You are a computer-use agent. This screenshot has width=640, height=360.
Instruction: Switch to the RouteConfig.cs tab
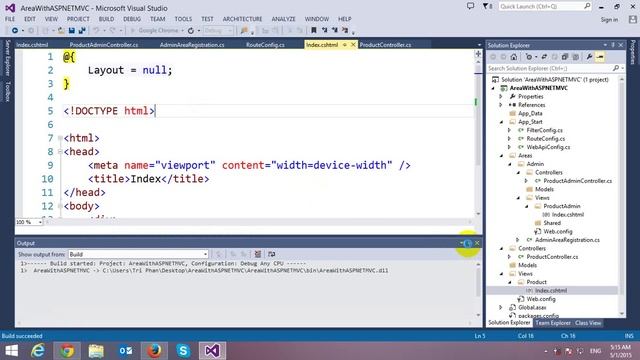pos(265,45)
